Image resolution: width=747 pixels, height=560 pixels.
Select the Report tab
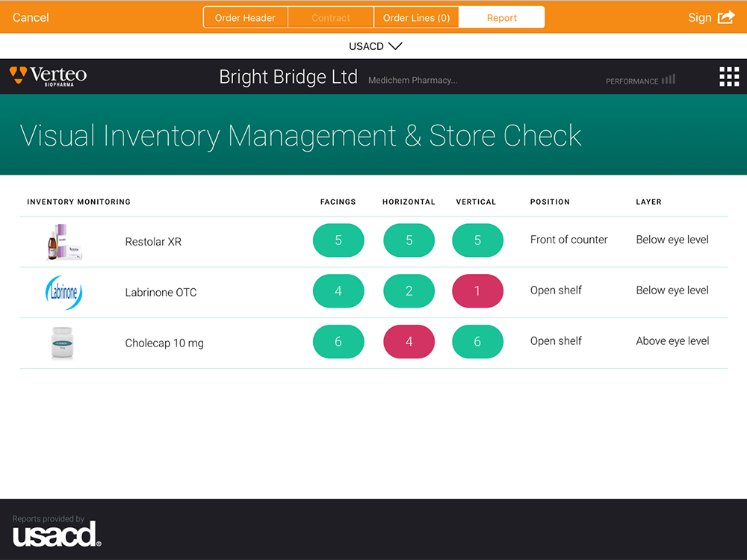tap(501, 18)
